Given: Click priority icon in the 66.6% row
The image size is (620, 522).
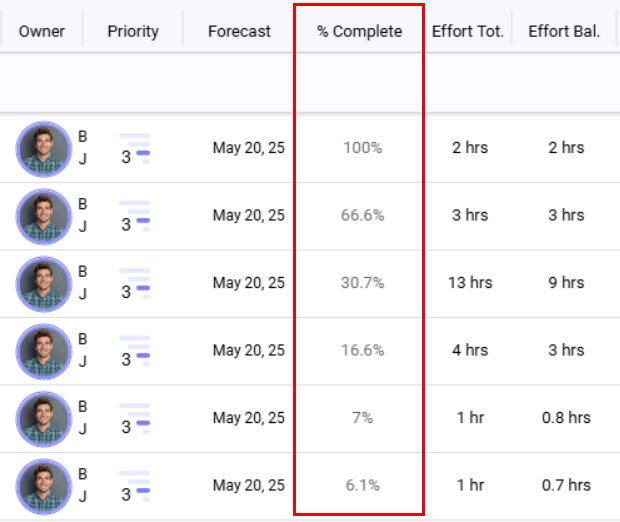Looking at the screenshot, I should point(134,216).
